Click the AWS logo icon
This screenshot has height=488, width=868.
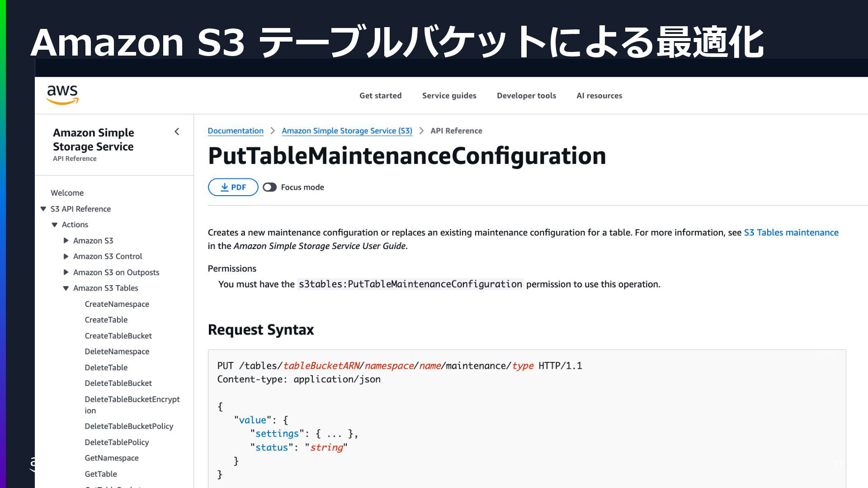[62, 95]
